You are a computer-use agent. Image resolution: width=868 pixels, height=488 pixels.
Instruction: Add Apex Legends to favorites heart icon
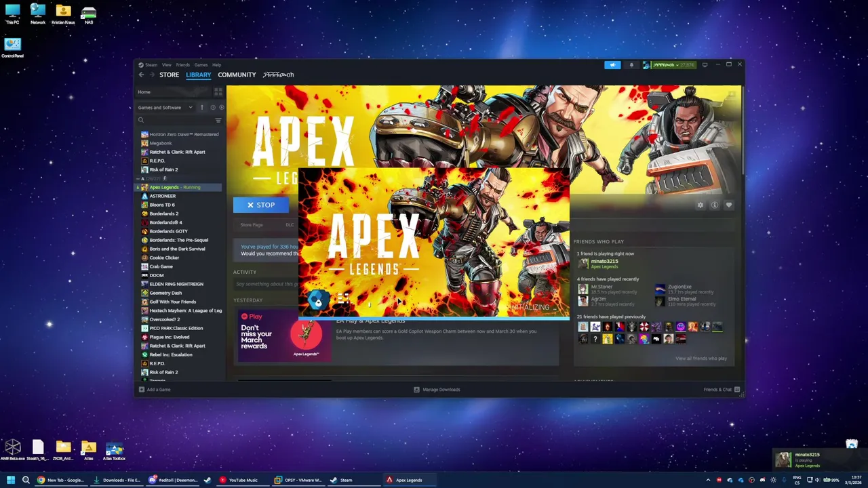pyautogui.click(x=728, y=205)
